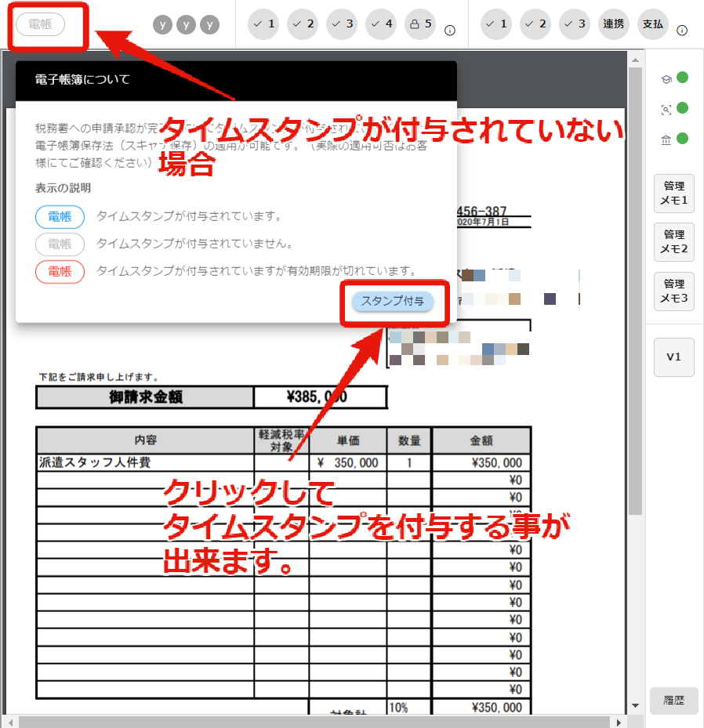Open 管理メモ1

click(673, 194)
